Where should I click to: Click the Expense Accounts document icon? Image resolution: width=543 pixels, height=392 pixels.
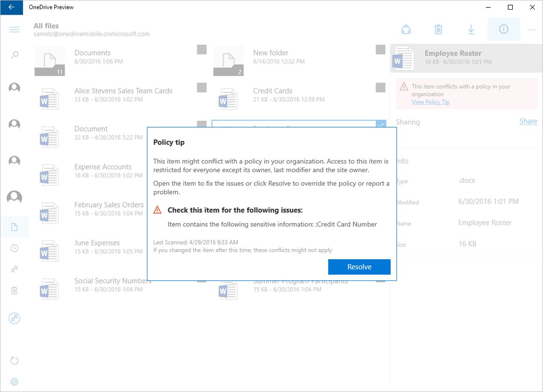coord(49,175)
